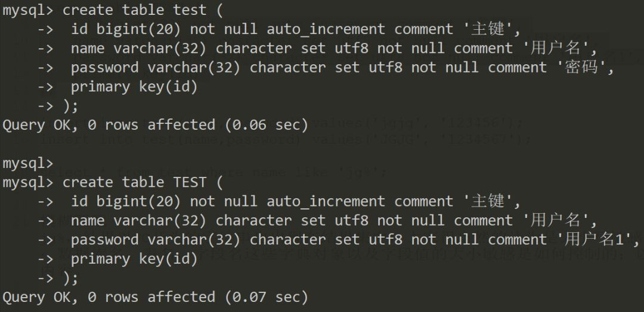This screenshot has height=312, width=644.
Task: Click the empty mysql> prompt line
Action: pos(29,163)
